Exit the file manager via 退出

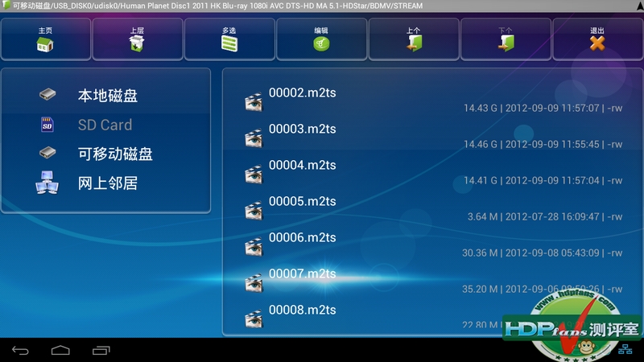tap(597, 39)
